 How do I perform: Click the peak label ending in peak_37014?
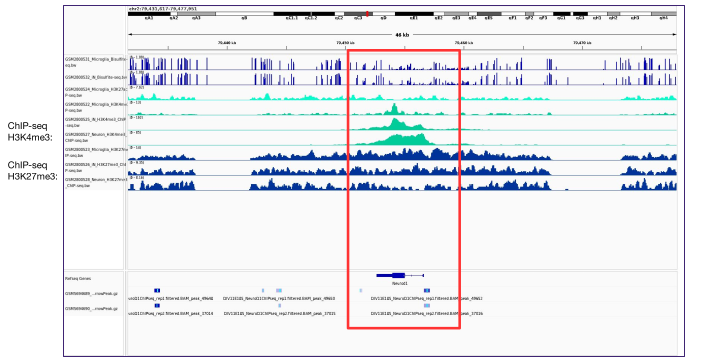[171, 313]
